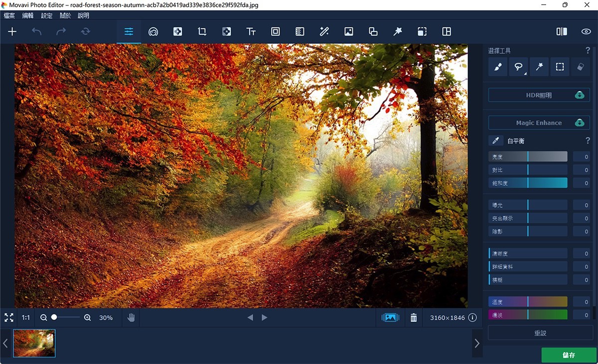Open the 檔案 menu
The width and height of the screenshot is (598, 364).
coord(9,15)
